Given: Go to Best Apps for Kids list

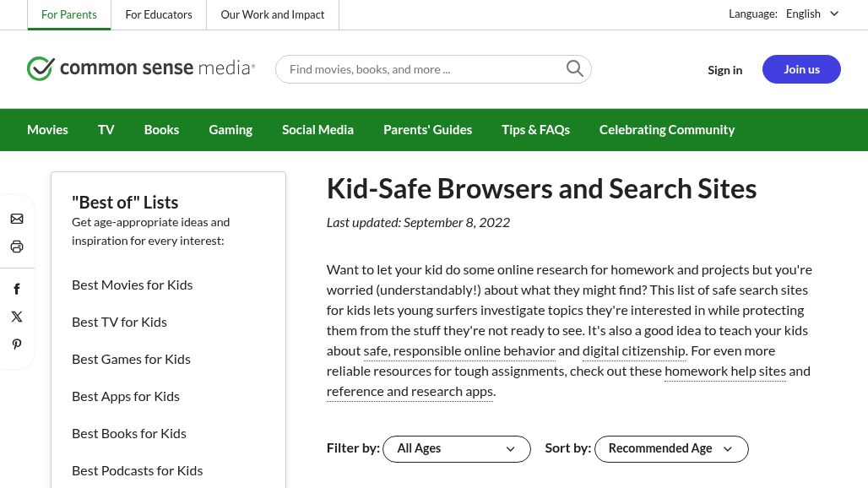Looking at the screenshot, I should 126,396.
